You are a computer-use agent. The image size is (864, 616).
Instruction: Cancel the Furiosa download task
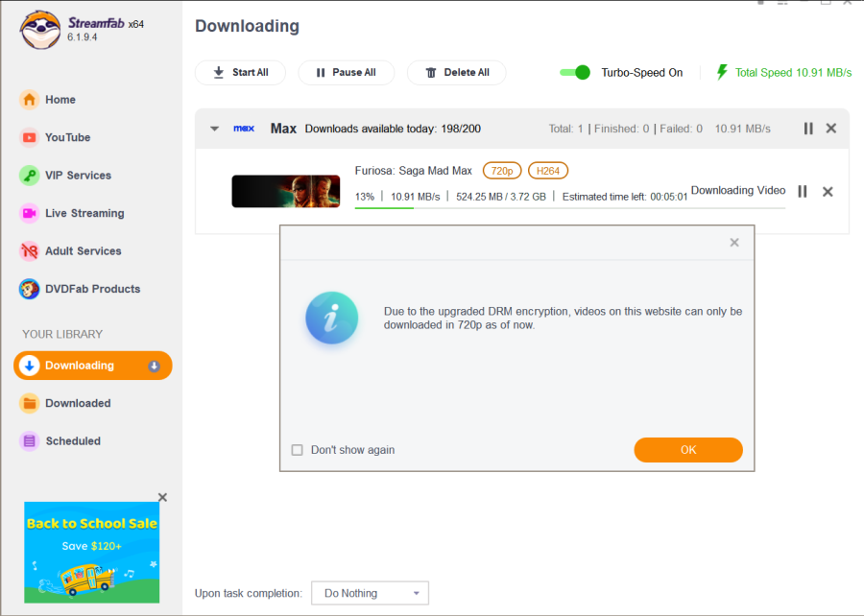tap(828, 192)
